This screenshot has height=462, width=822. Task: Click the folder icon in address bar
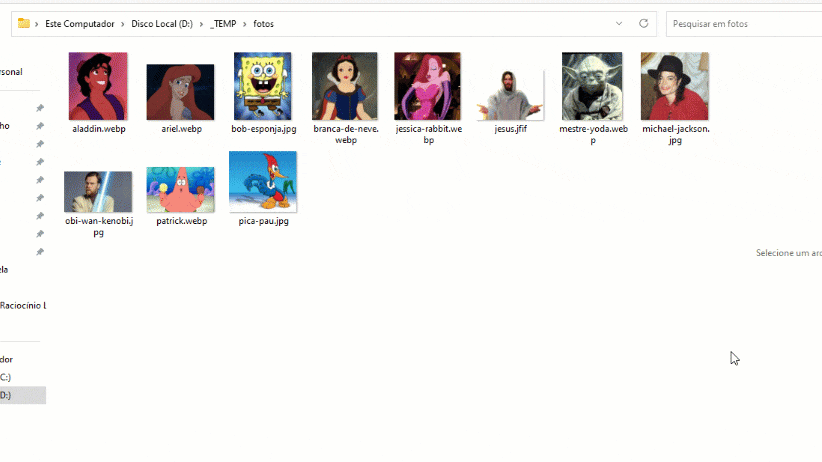[x=24, y=24]
